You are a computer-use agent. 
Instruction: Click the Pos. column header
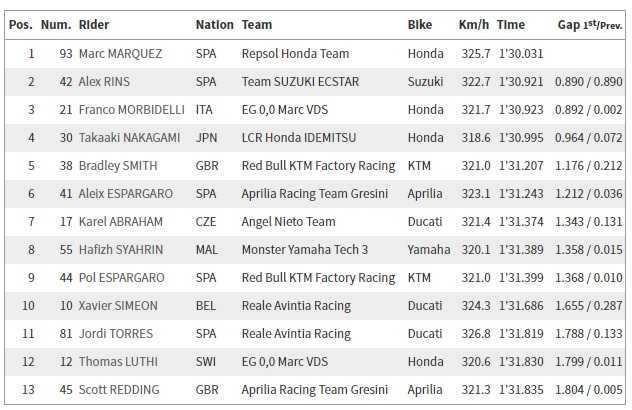pyautogui.click(x=21, y=25)
